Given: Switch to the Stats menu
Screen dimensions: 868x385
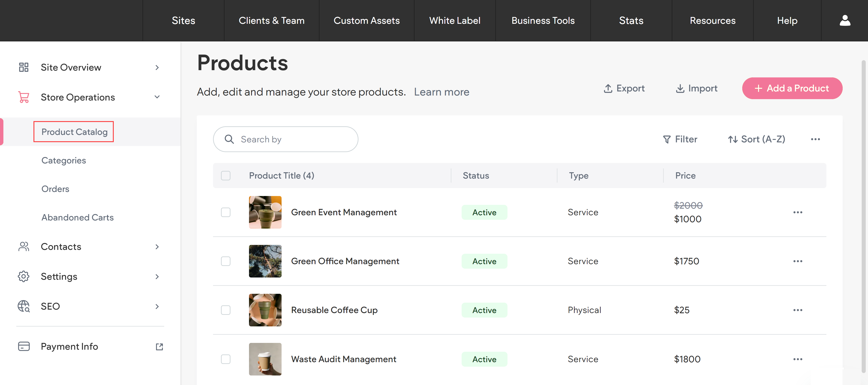Looking at the screenshot, I should pos(631,20).
